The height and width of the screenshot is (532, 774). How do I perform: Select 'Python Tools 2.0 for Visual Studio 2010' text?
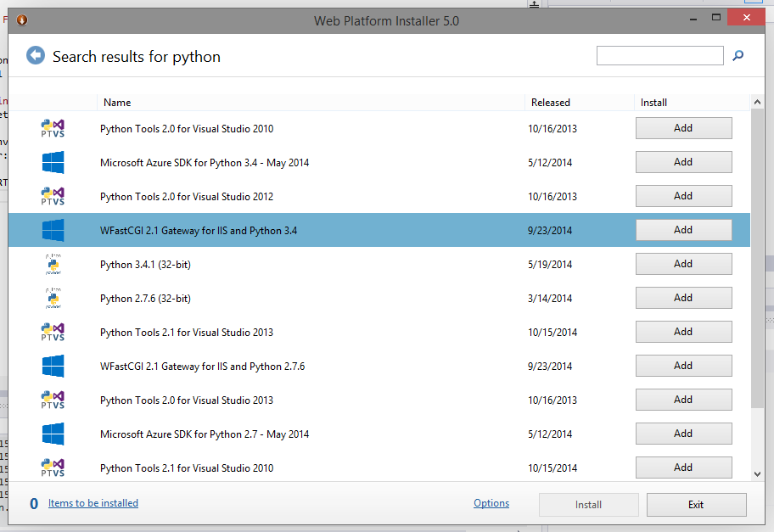tap(187, 129)
